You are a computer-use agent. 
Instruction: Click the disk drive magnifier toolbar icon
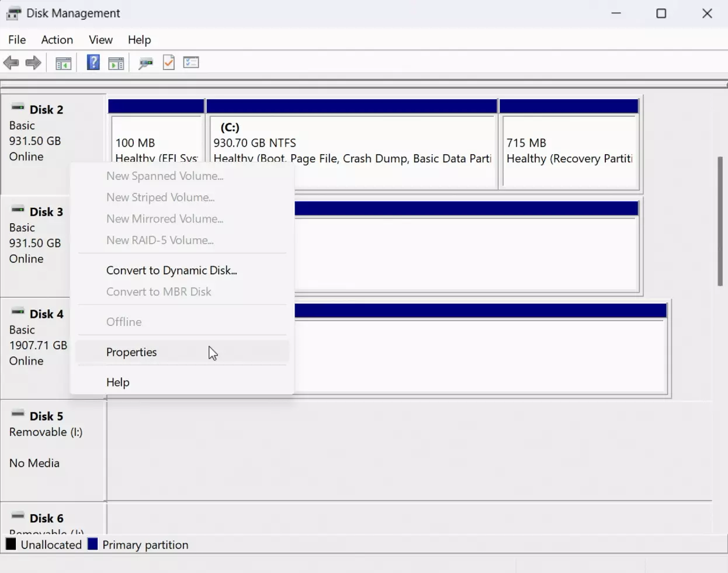click(145, 63)
